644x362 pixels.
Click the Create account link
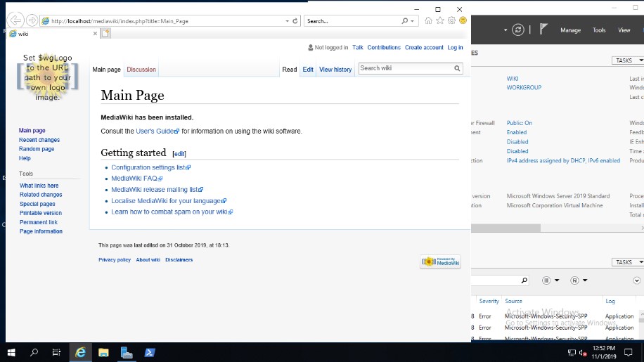point(424,48)
